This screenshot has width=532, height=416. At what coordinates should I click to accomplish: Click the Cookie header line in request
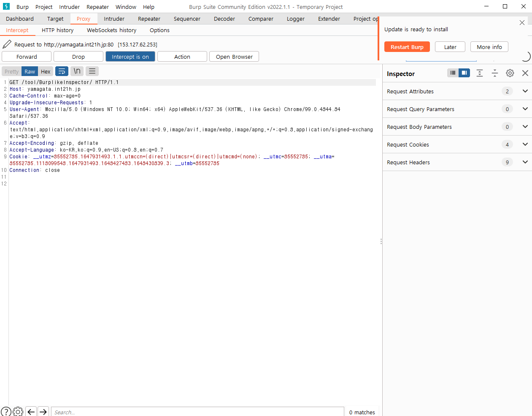pos(172,160)
